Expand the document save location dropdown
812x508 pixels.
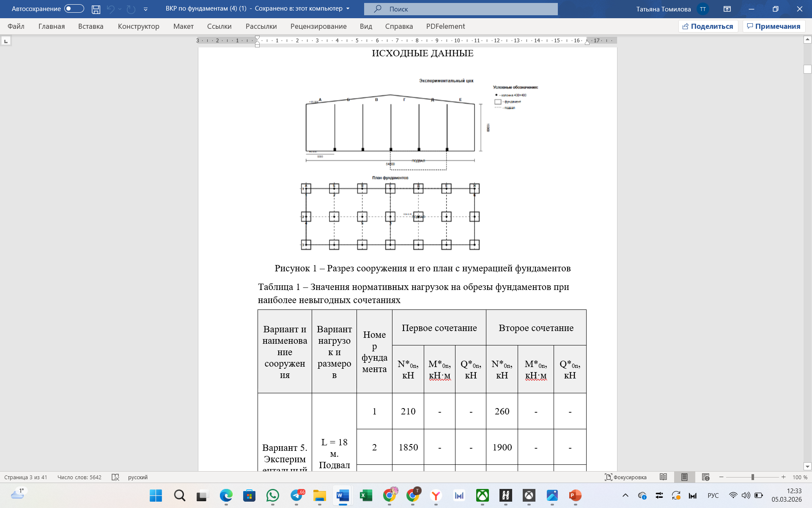[x=348, y=8]
